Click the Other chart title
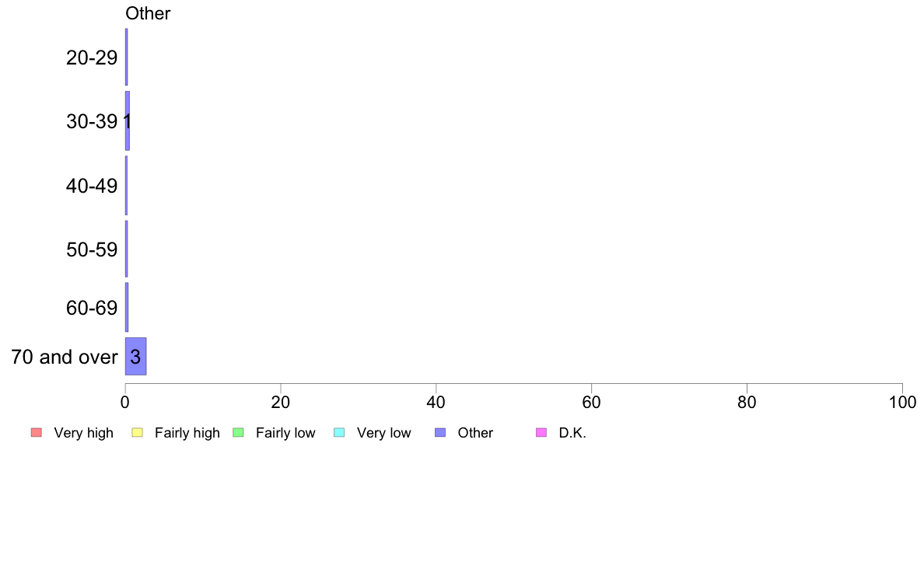Viewport: 924px width, 572px height. click(148, 13)
